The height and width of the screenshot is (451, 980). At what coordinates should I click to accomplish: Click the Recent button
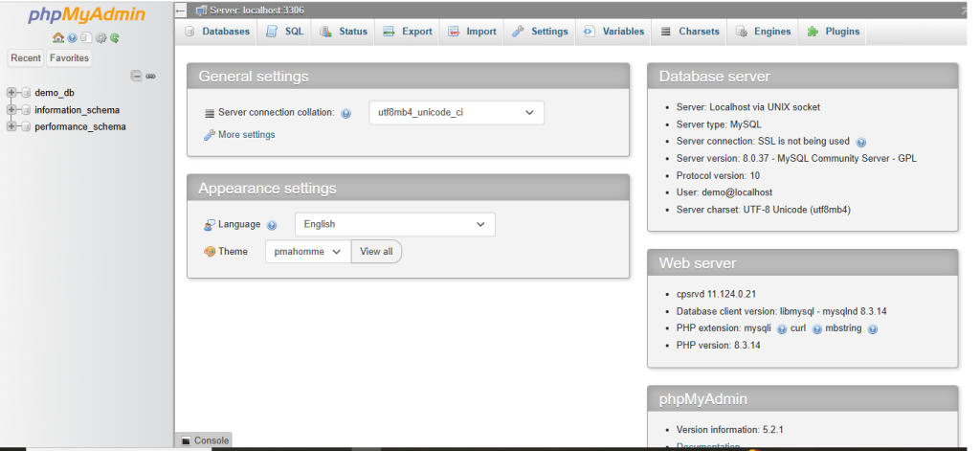(x=26, y=58)
